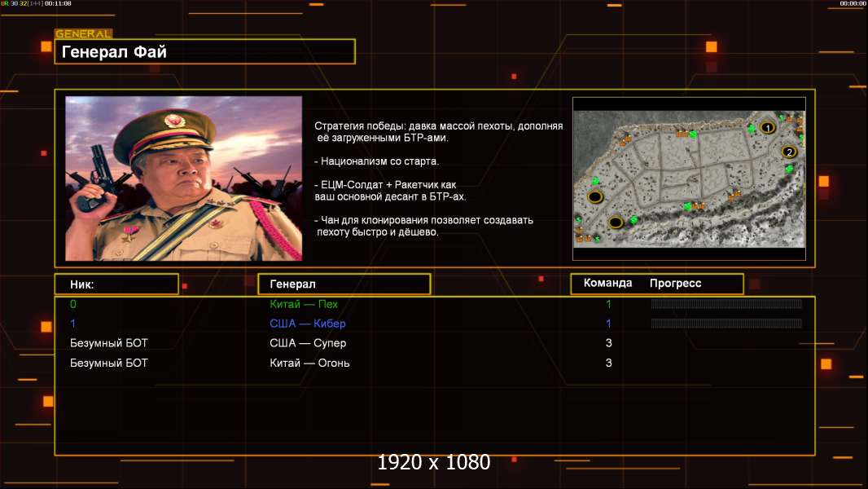Click green supply marker left of position 1

[752, 129]
